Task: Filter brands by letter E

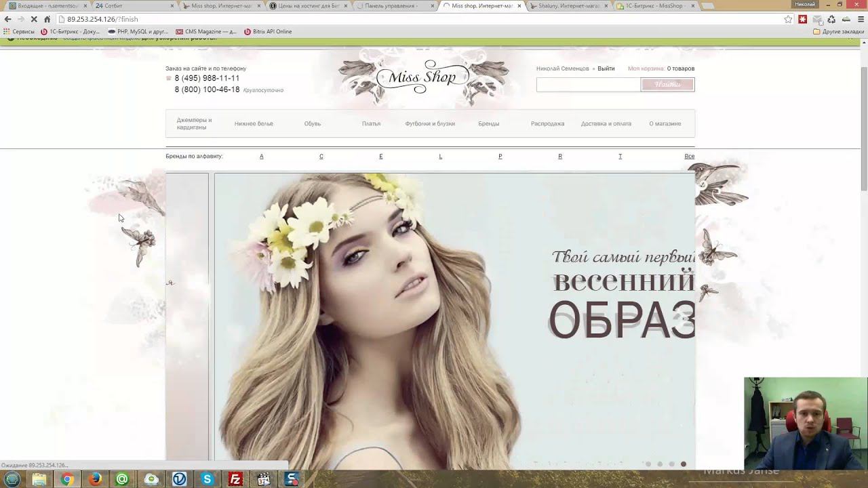Action: (x=381, y=157)
